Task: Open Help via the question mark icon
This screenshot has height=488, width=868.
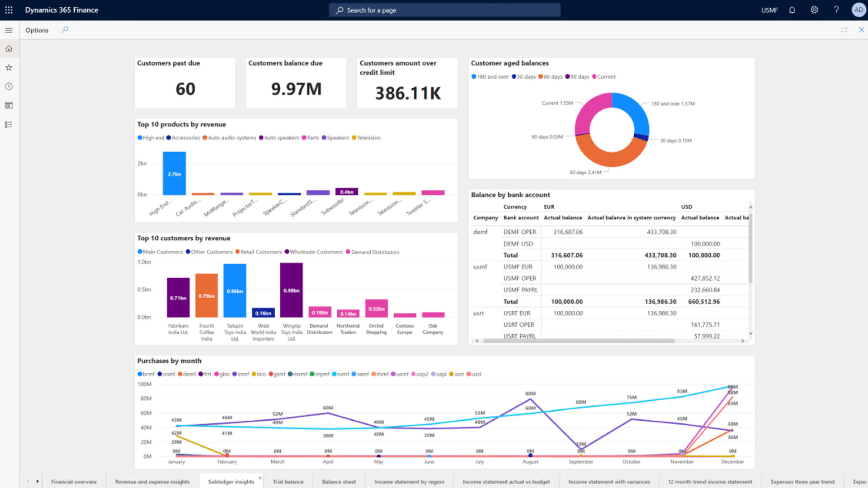Action: [x=836, y=9]
